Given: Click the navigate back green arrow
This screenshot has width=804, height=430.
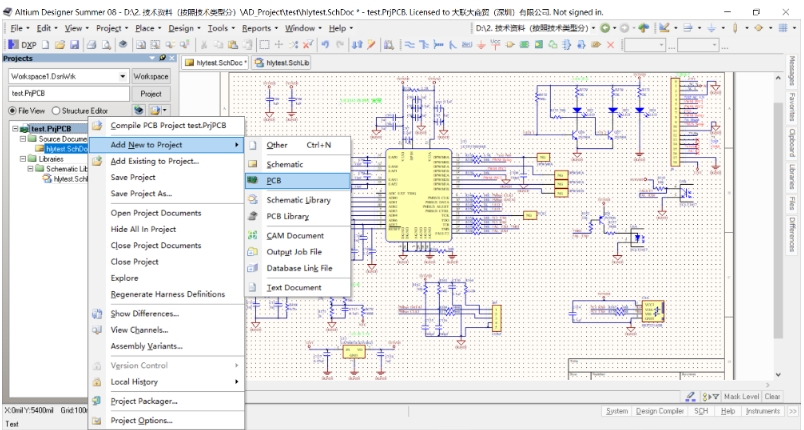Looking at the screenshot, I should (x=606, y=28).
